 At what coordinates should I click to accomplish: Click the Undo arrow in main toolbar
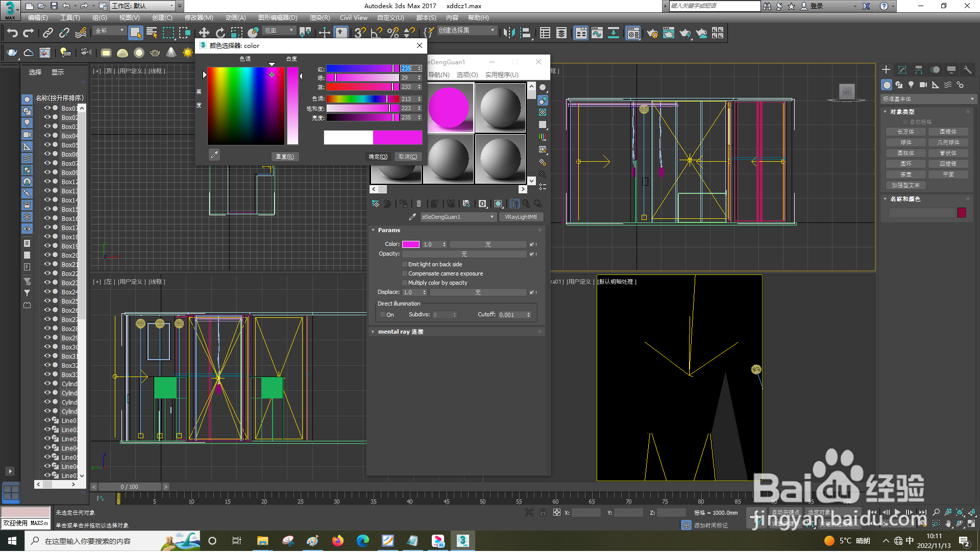pos(12,33)
